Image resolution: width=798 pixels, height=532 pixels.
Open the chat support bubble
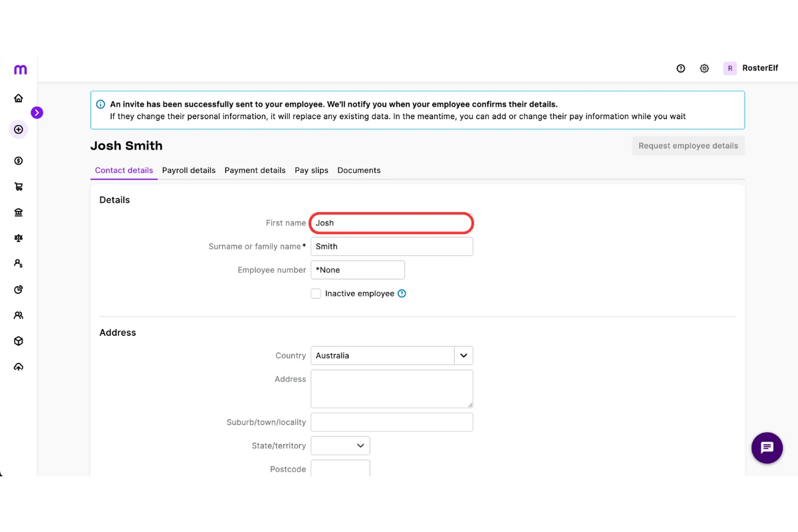pyautogui.click(x=767, y=448)
